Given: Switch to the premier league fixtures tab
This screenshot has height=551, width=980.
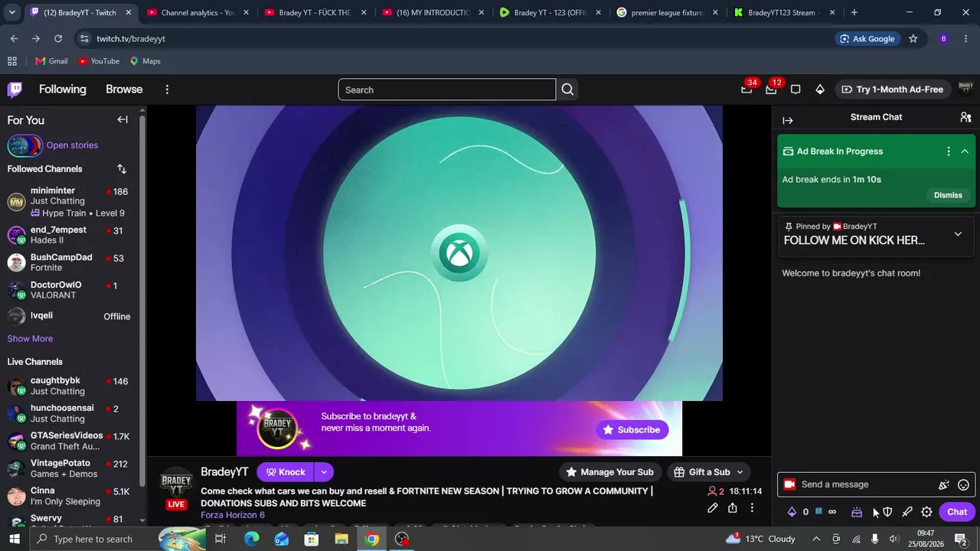Looking at the screenshot, I should pos(668,12).
